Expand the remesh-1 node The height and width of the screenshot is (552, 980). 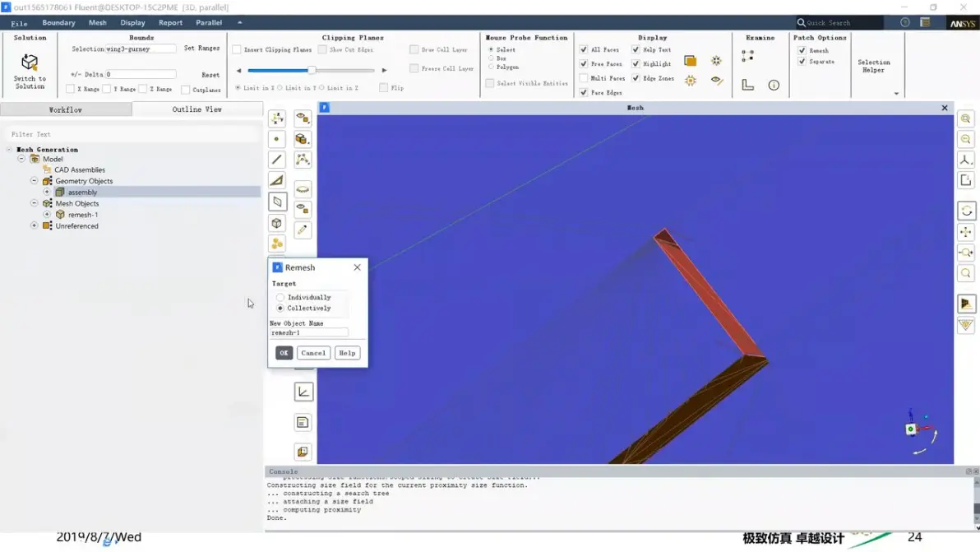click(x=47, y=215)
